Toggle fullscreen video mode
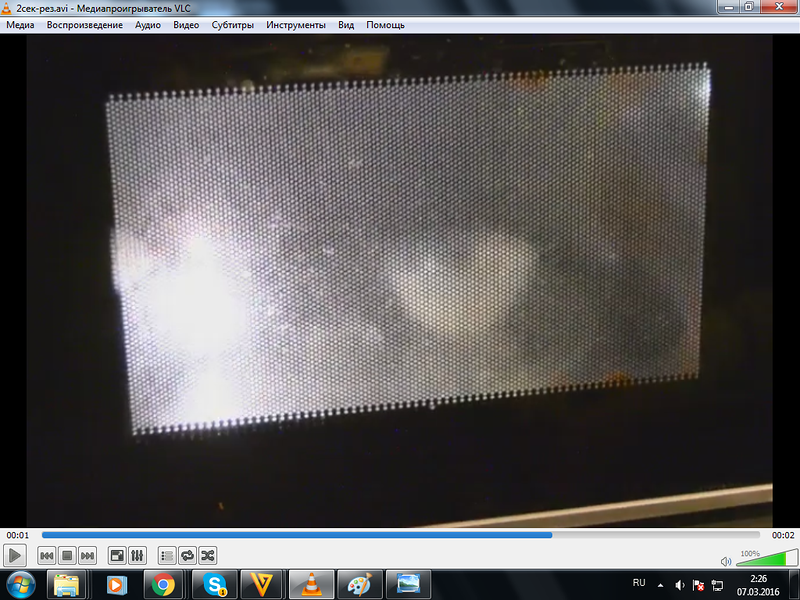This screenshot has height=600, width=800. [x=117, y=555]
